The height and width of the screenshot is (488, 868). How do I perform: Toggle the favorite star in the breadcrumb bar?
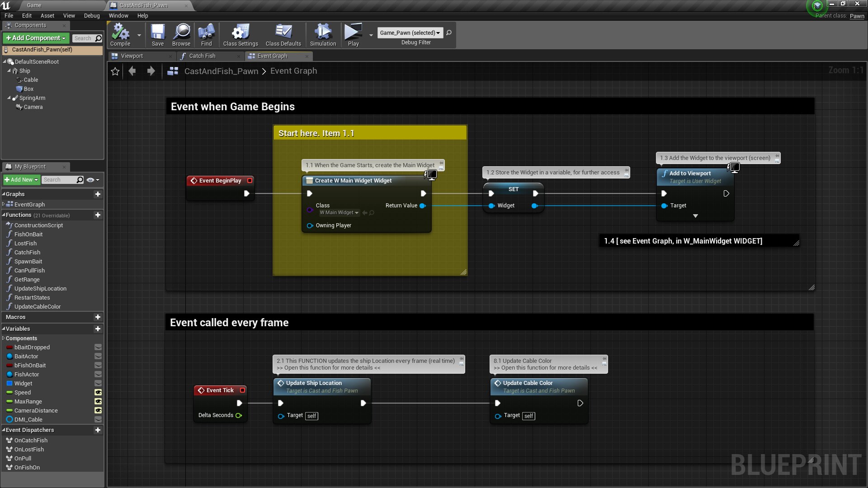pos(114,71)
